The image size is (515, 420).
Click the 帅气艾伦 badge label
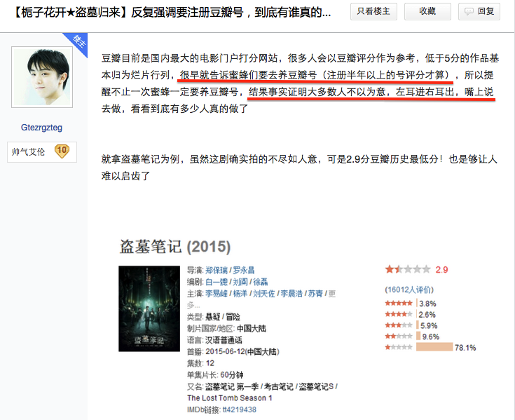pos(28,152)
